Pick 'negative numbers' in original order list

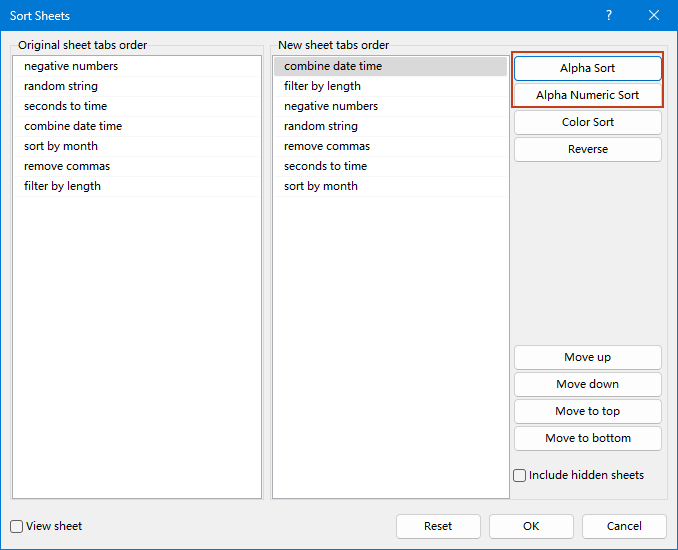[71, 66]
